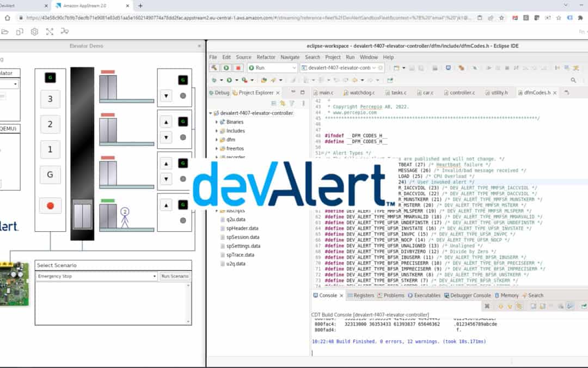Collapse the devalert-f407-elevator-controller project

click(x=211, y=113)
